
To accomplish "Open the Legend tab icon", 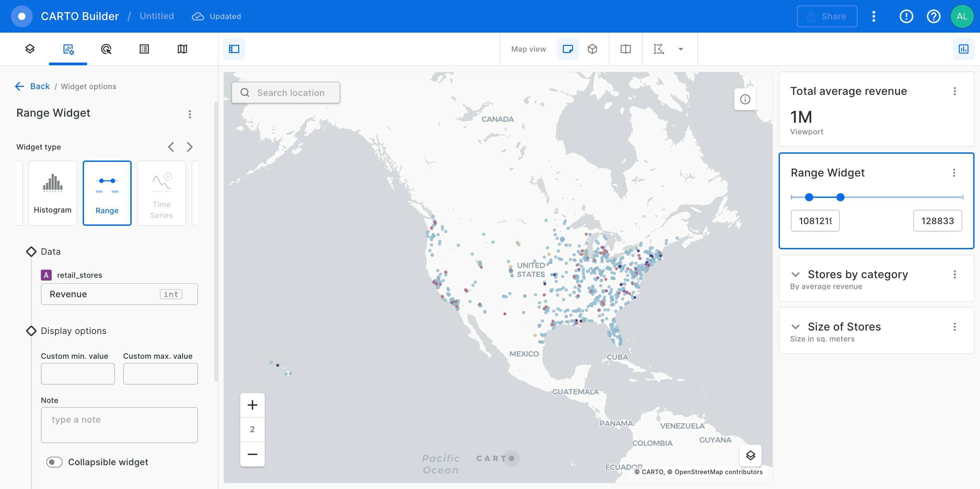I will point(144,49).
